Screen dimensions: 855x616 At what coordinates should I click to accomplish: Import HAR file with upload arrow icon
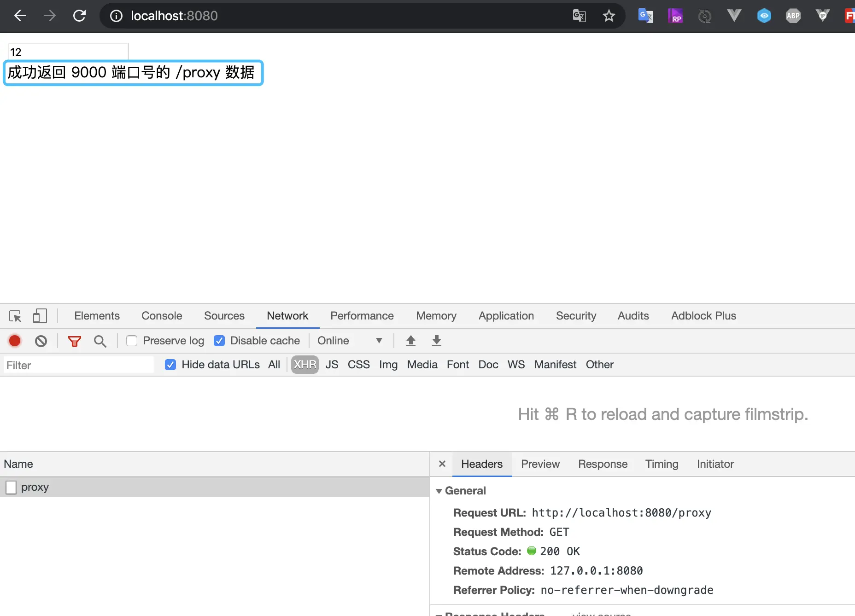(411, 341)
